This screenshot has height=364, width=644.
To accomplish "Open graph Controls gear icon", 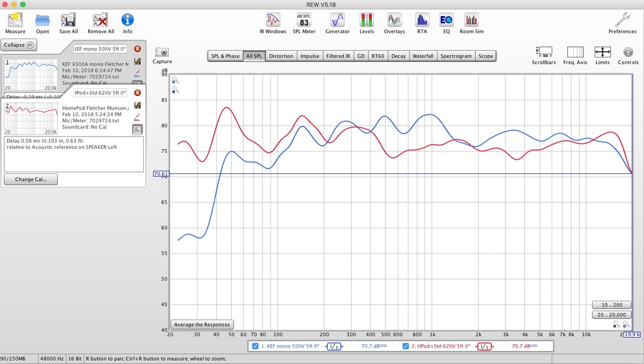I will click(628, 52).
